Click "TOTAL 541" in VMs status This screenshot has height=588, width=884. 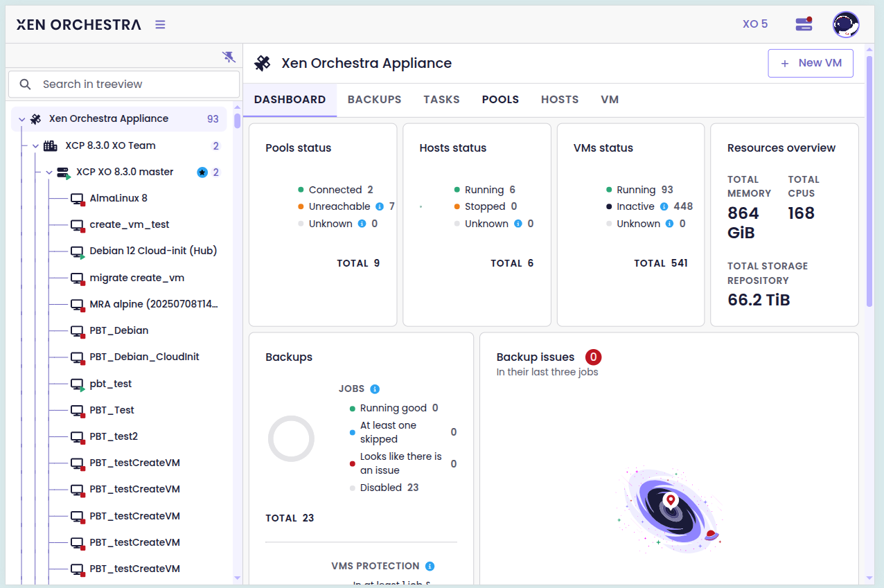(661, 263)
